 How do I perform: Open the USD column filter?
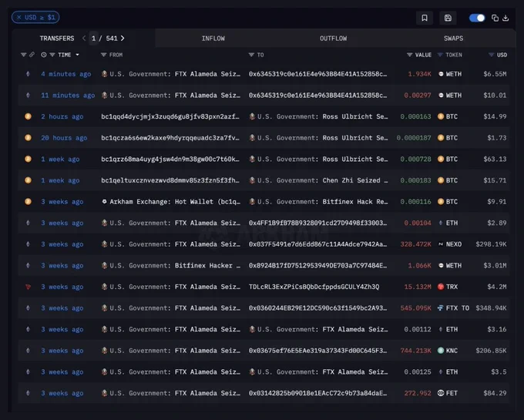(492, 55)
